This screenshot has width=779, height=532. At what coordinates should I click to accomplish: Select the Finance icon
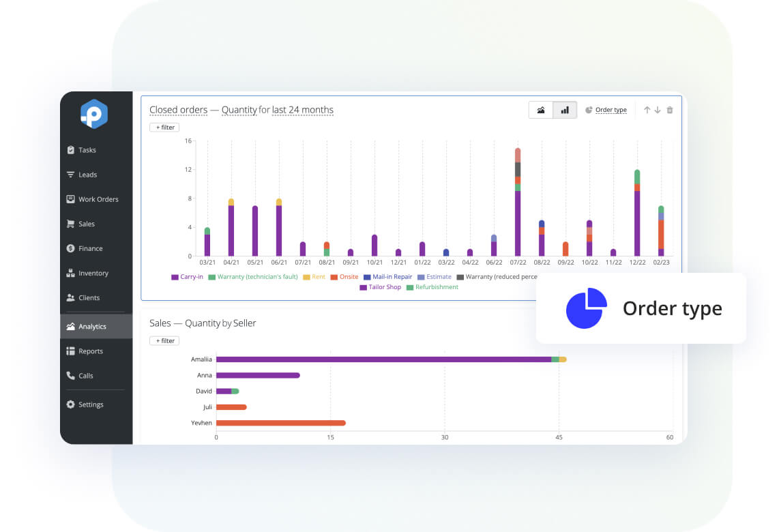click(x=71, y=248)
